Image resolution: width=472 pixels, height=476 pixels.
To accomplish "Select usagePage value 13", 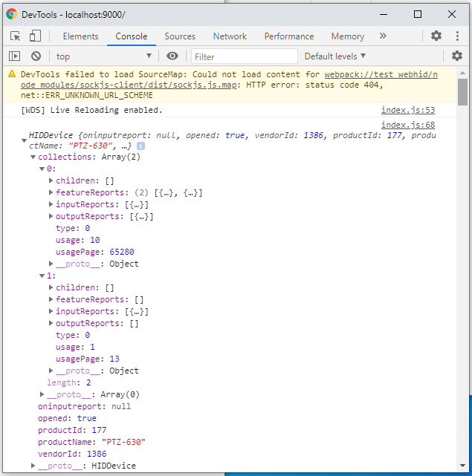I will click(114, 359).
